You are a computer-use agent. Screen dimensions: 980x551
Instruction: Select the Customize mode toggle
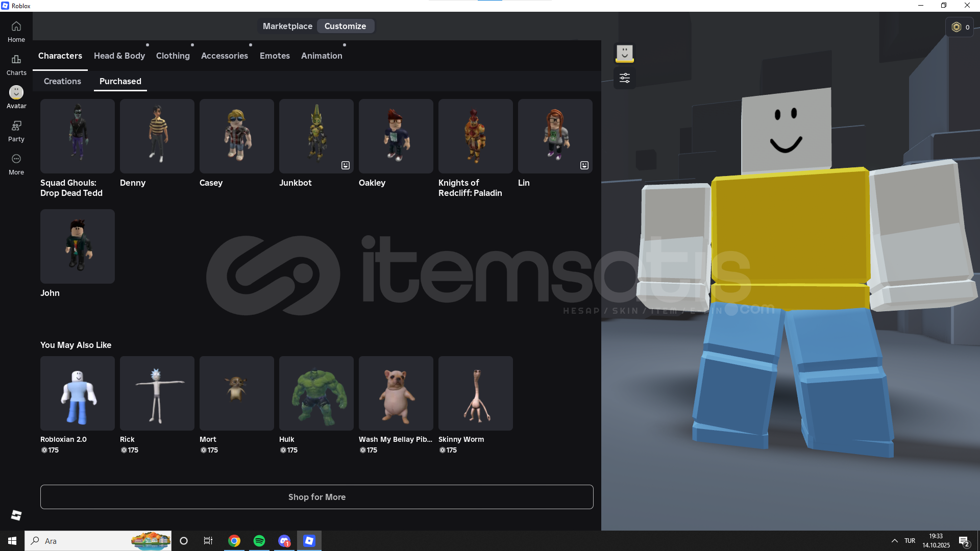click(345, 26)
